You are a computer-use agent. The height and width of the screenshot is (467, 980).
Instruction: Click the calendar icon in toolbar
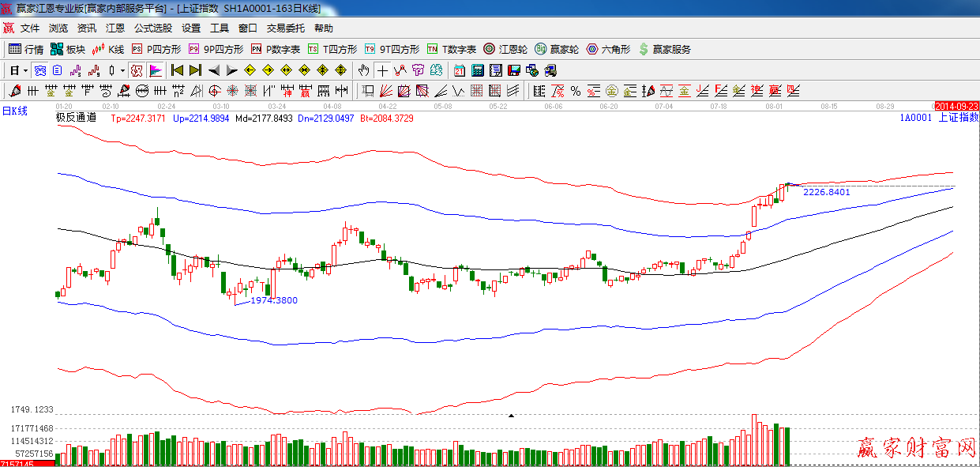[x=459, y=70]
